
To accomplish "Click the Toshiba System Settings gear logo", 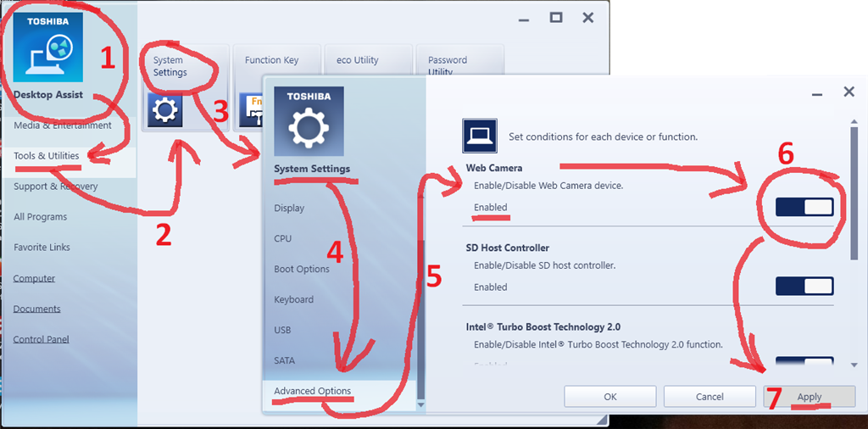I will (309, 121).
